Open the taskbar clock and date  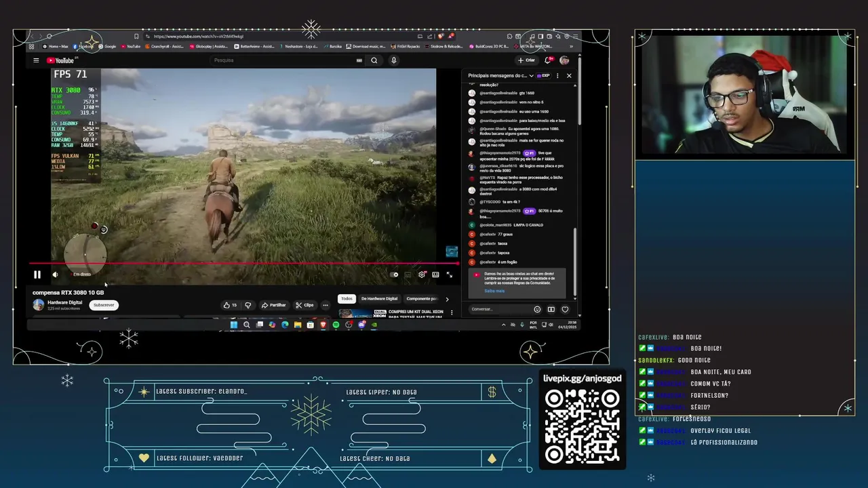click(x=568, y=325)
